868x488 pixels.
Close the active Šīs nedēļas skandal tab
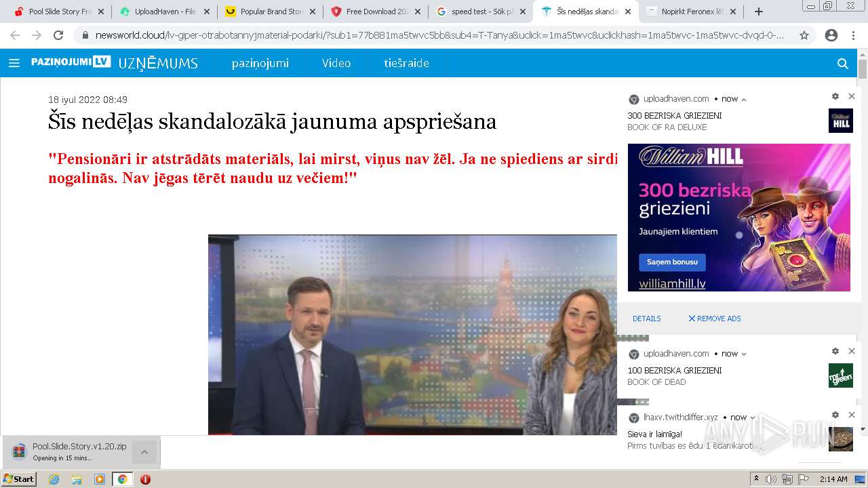pyautogui.click(x=628, y=12)
